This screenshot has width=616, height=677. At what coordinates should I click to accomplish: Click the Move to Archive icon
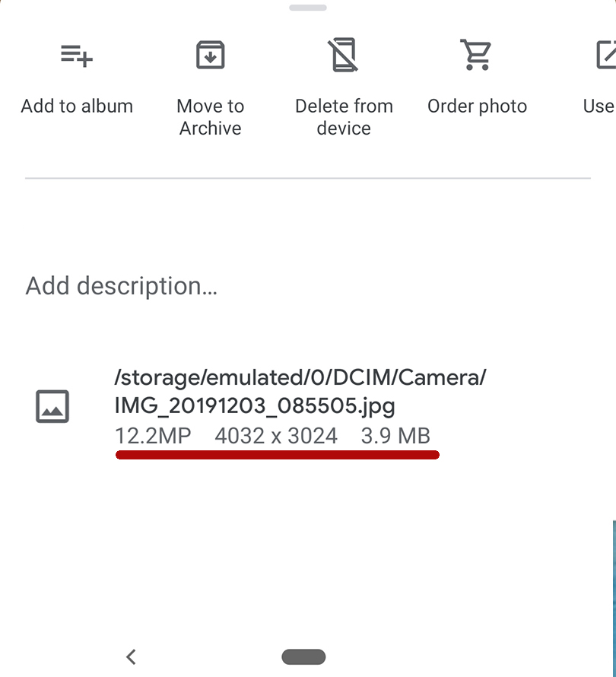(x=210, y=56)
